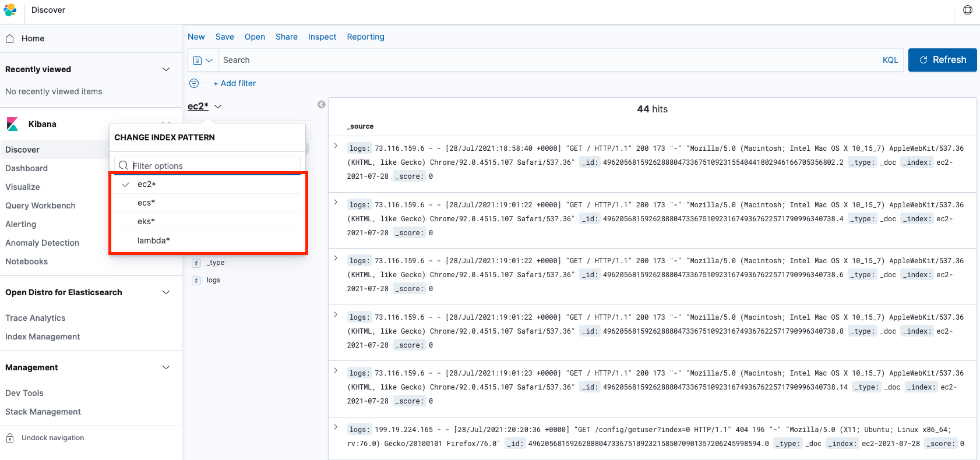Click the logs field in field list

pyautogui.click(x=213, y=280)
